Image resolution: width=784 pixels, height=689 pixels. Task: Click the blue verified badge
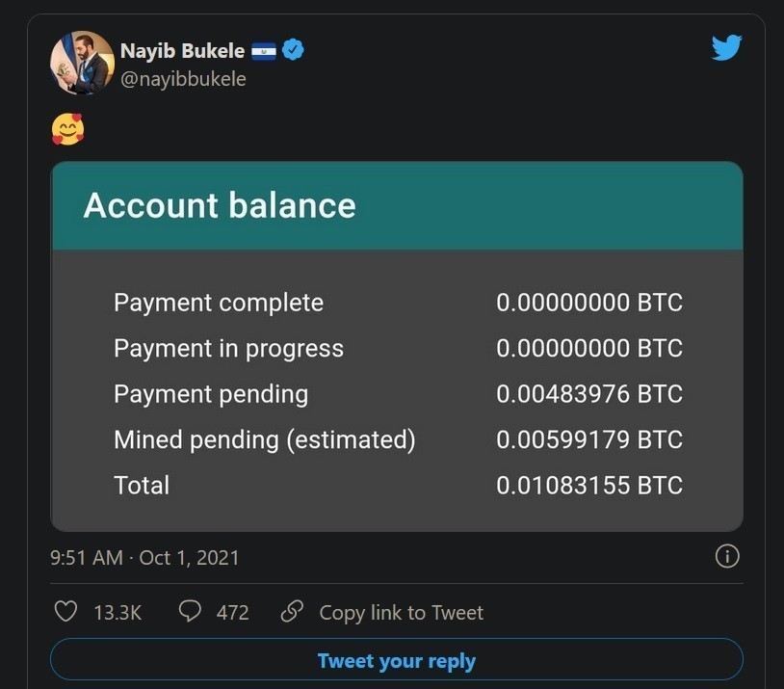pos(294,50)
